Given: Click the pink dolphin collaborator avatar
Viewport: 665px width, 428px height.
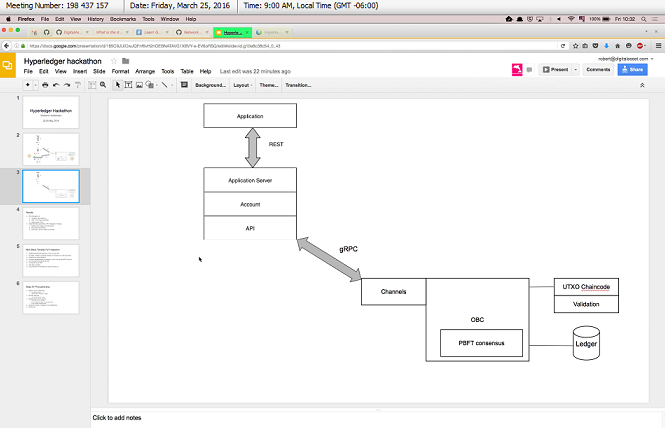Looking at the screenshot, I should (x=517, y=70).
